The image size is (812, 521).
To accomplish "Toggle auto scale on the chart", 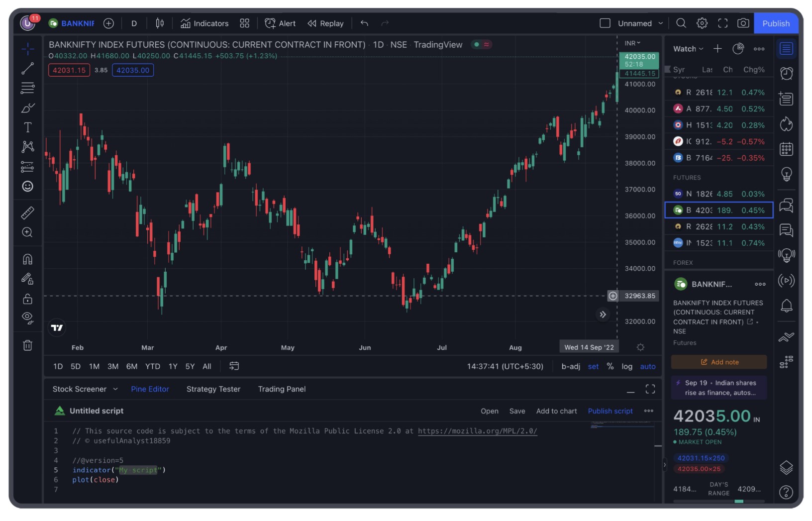I will tap(647, 367).
